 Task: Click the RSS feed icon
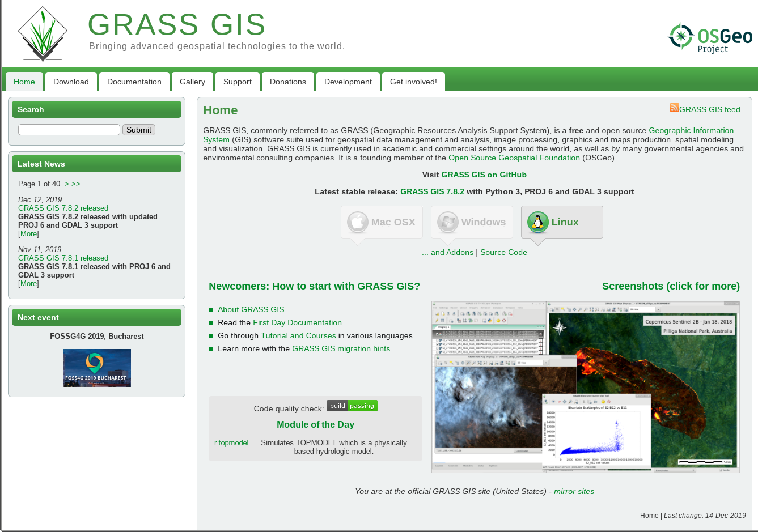coord(674,108)
